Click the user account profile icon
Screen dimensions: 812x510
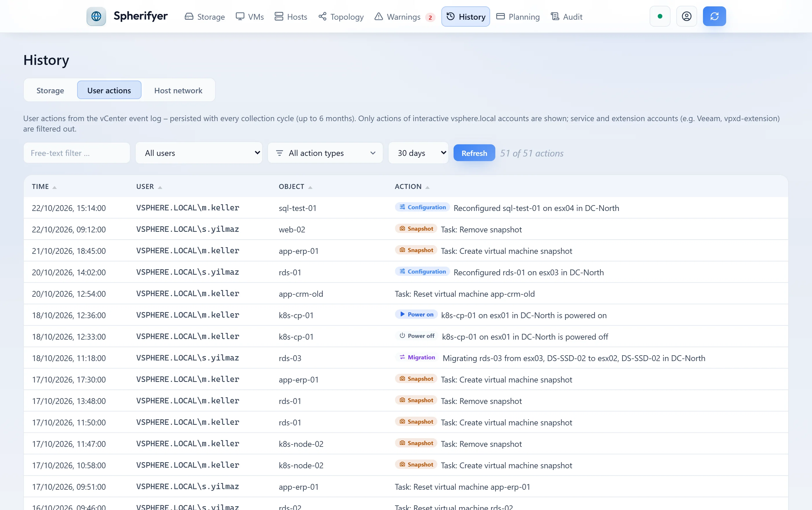tap(686, 16)
